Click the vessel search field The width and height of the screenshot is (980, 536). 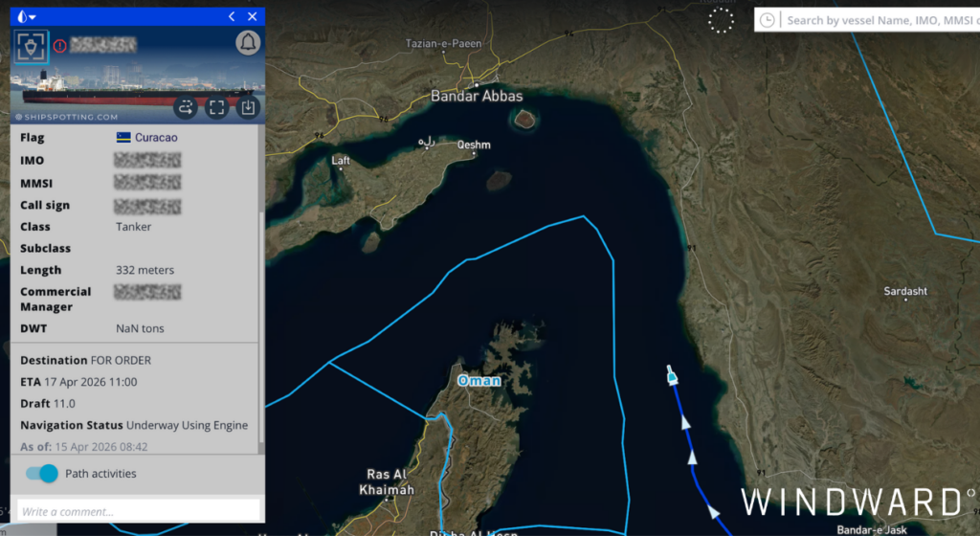coord(881,21)
